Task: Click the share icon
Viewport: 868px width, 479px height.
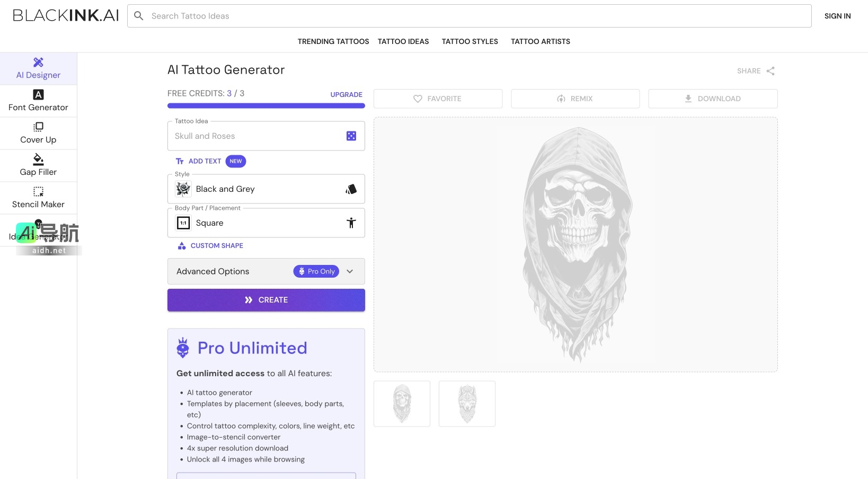Action: [770, 71]
